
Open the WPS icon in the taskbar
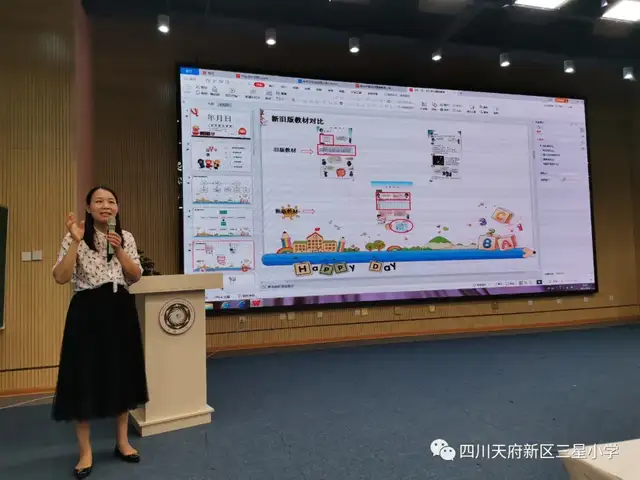click(x=257, y=303)
